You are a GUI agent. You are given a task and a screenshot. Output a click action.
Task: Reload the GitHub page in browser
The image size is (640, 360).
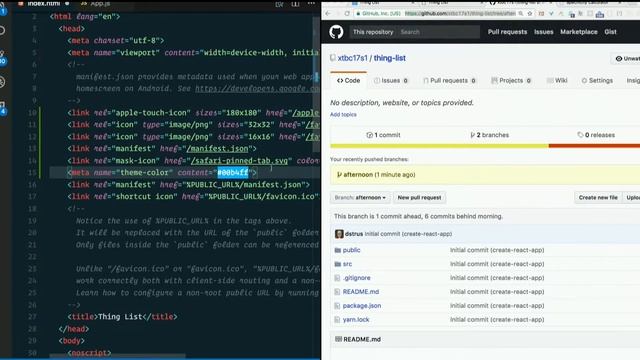[x=347, y=13]
